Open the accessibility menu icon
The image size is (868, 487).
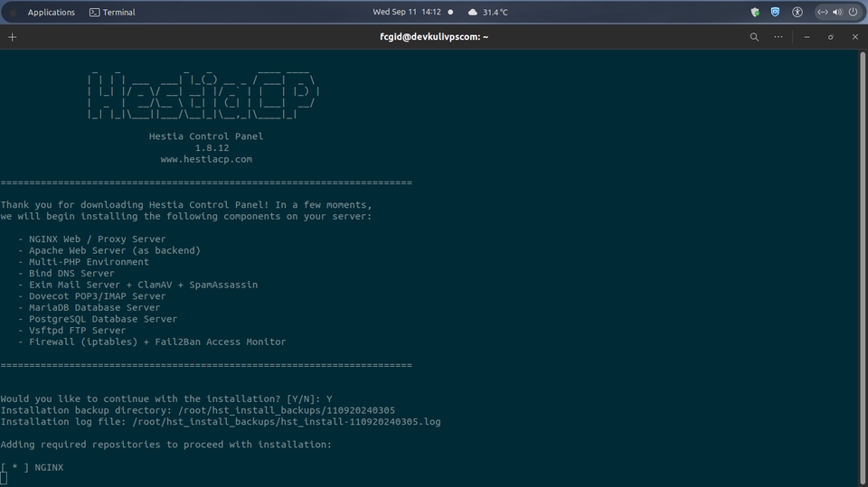[797, 12]
